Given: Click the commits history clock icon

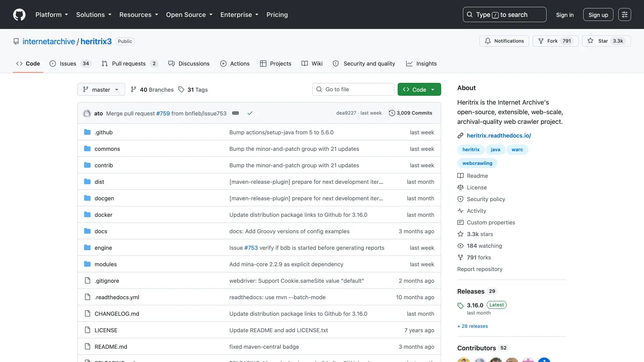Looking at the screenshot, I should coord(392,113).
